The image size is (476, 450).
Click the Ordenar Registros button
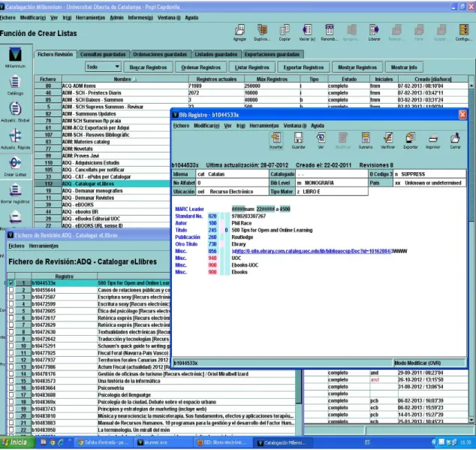tap(200, 67)
